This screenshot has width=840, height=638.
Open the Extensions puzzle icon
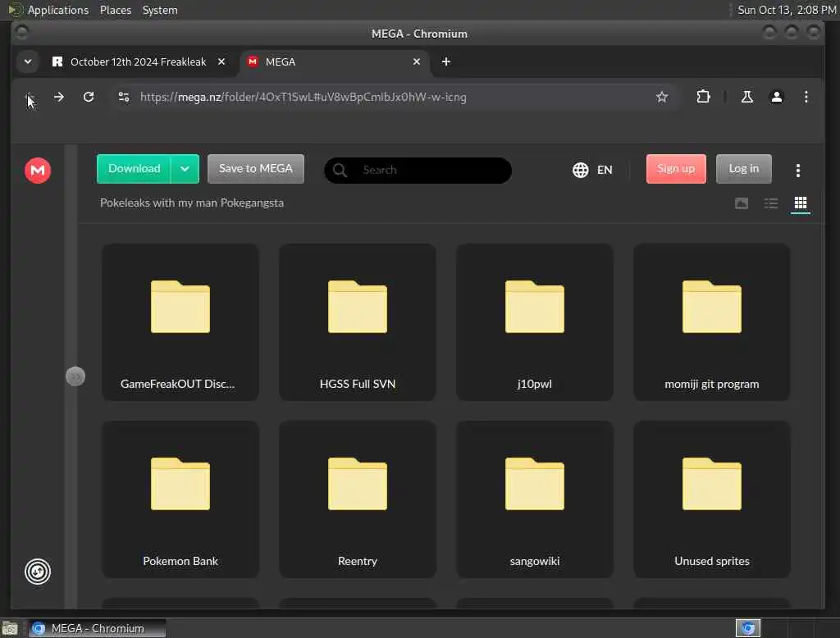(x=703, y=97)
